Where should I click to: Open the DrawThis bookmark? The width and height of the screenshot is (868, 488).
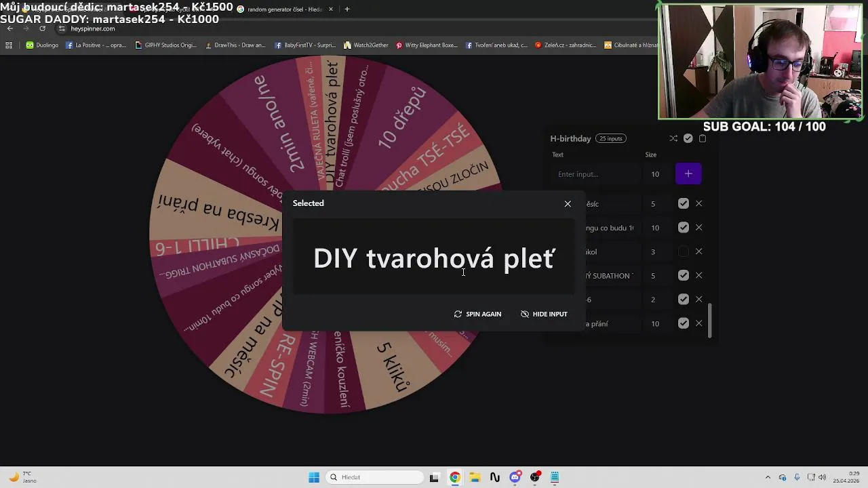pyautogui.click(x=235, y=45)
